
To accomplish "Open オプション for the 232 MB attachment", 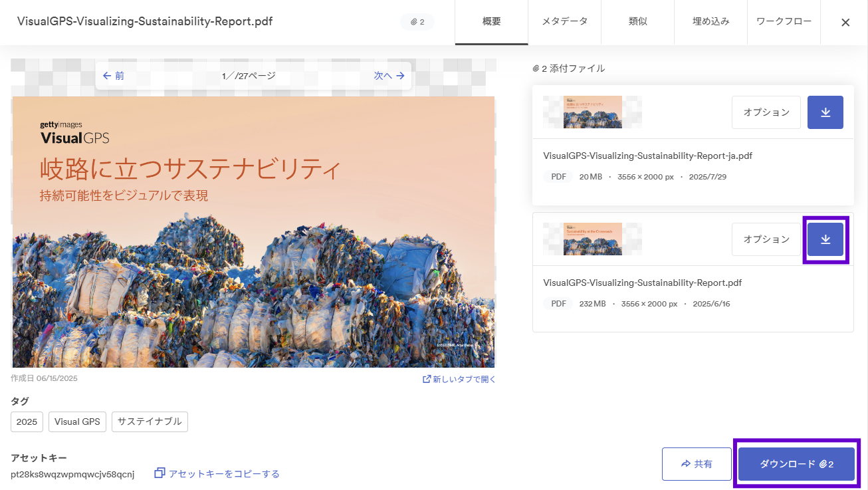I will point(766,239).
